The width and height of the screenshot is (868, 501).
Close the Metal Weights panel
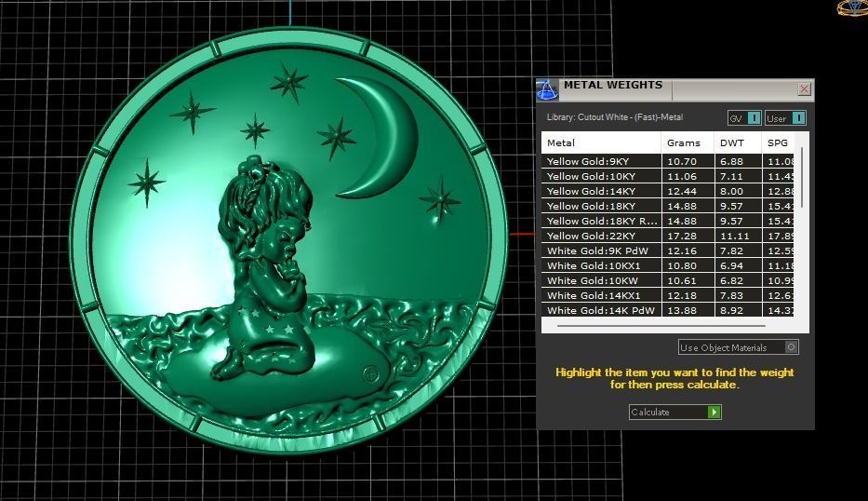click(x=805, y=88)
